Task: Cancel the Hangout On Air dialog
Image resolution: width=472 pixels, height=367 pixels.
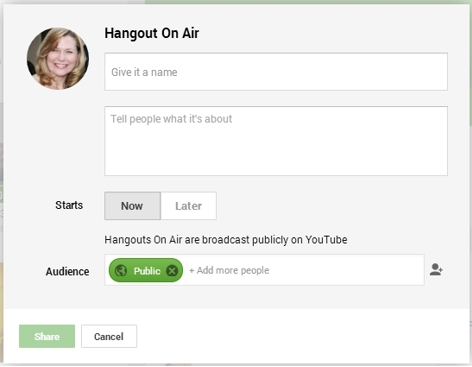Action: click(x=109, y=336)
